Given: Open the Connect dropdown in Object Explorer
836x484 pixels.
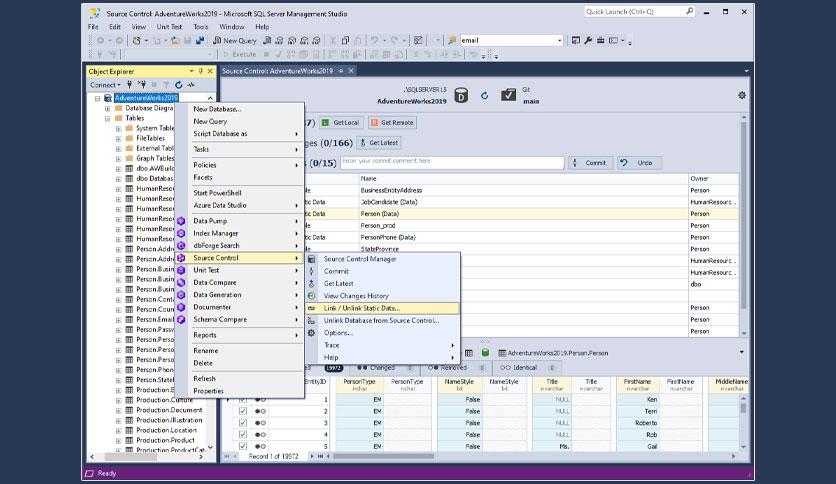Looking at the screenshot, I should [x=105, y=85].
